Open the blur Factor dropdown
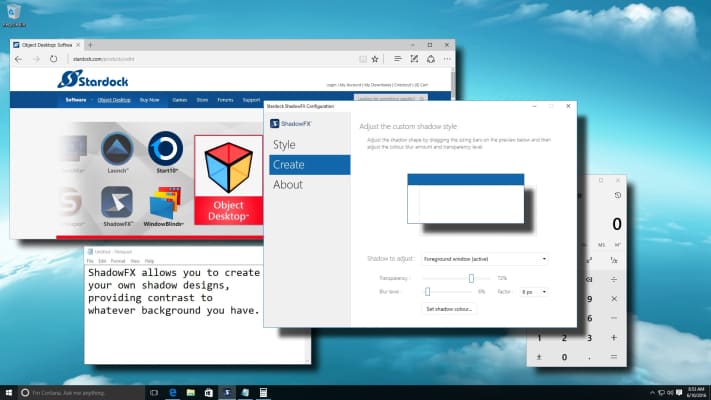The image size is (711, 400). coord(536,291)
